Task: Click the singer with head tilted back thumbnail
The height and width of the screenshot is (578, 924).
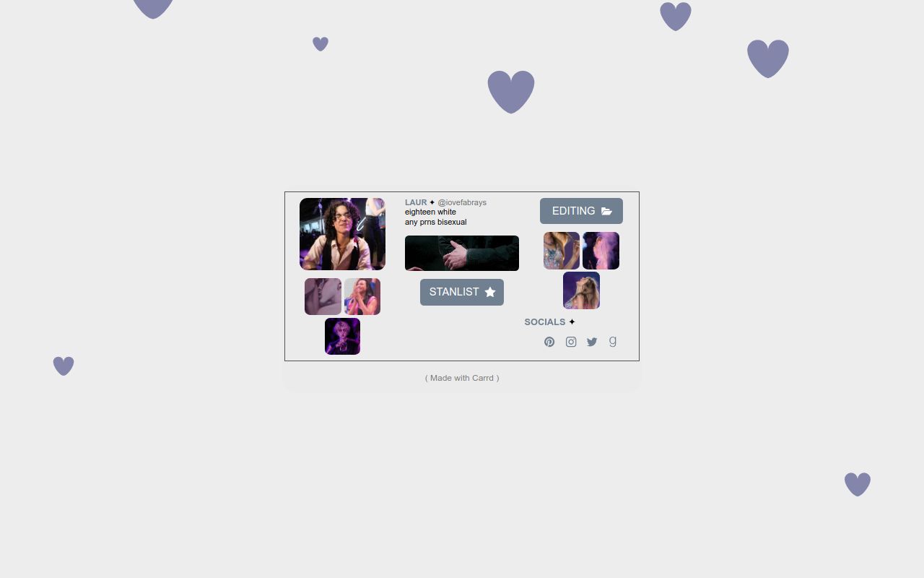Action: coord(581,290)
